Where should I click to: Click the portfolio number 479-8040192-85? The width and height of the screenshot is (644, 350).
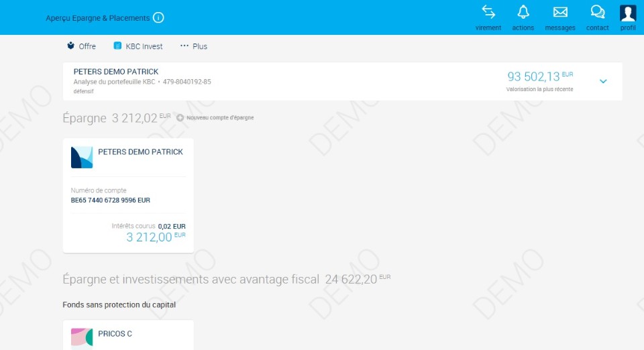(x=187, y=82)
